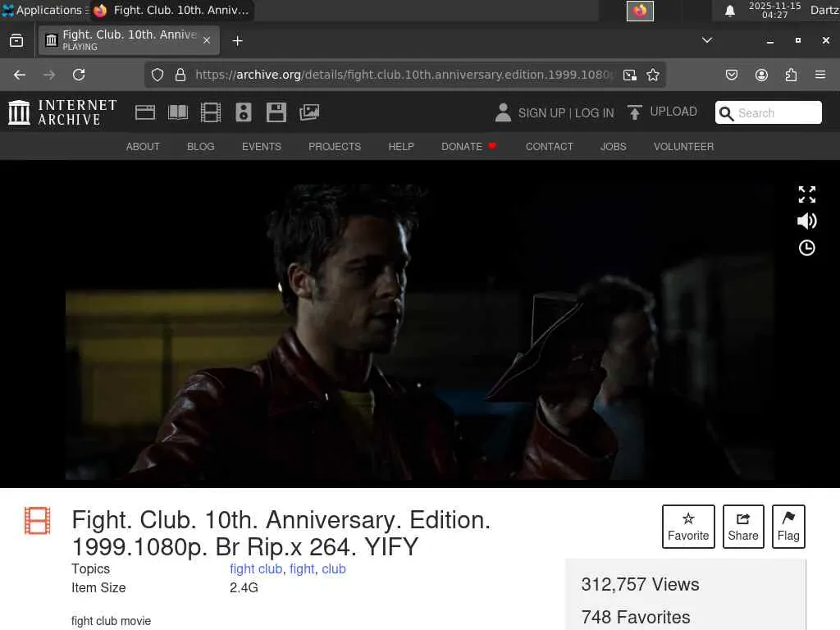
Task: Open the extensions puzzle icon
Action: click(x=791, y=75)
